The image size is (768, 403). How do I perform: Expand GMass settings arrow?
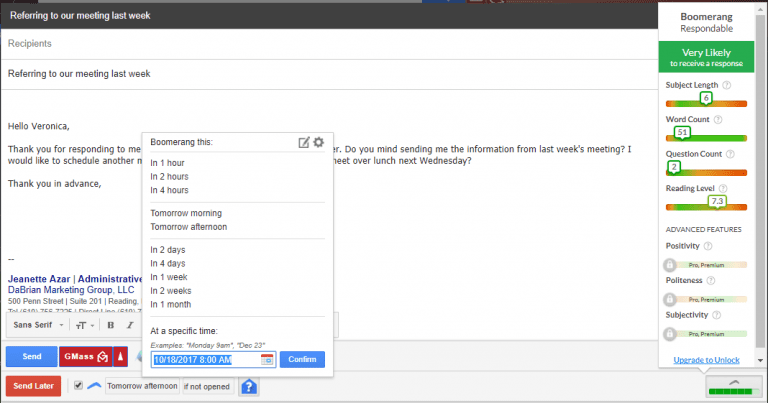tap(120, 356)
